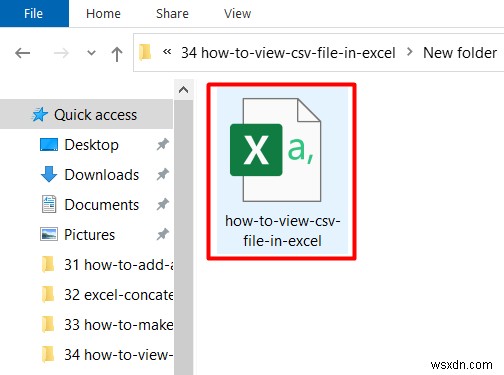Screen dimensions: 504x375
Task: Click the Quick access star icon
Action: (x=40, y=115)
